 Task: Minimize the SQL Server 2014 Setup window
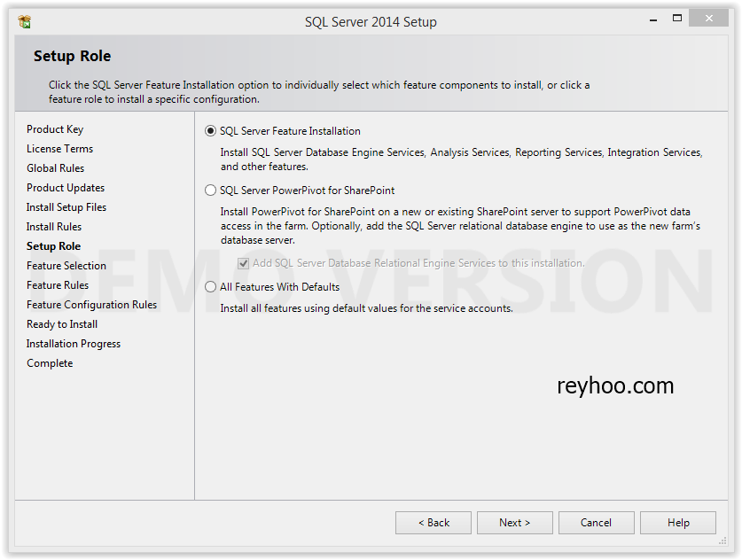click(653, 19)
